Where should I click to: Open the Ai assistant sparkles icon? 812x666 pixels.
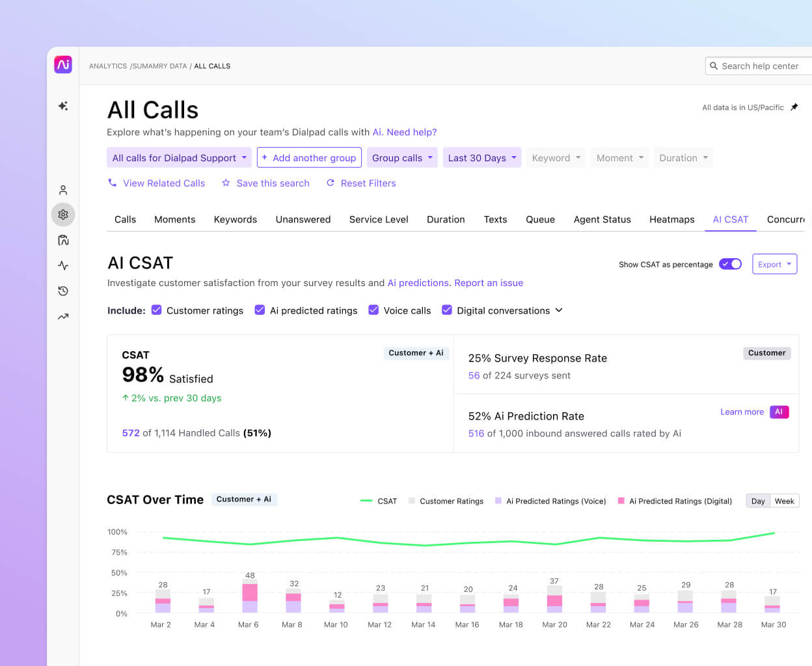62,105
